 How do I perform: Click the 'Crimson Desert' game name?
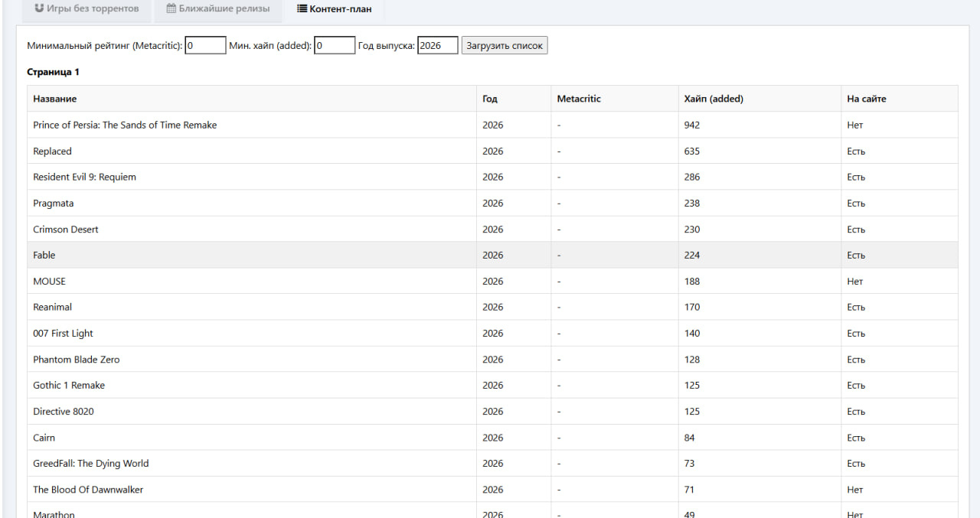point(66,230)
